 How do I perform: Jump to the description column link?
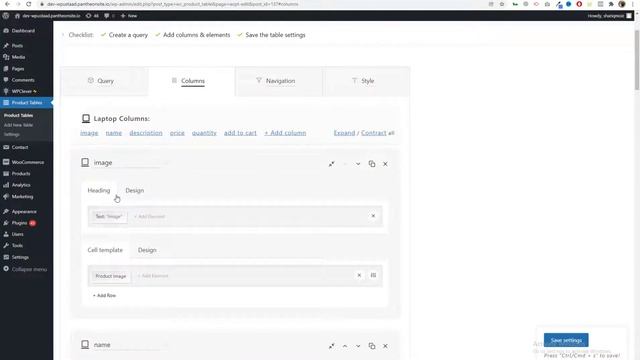(x=146, y=133)
